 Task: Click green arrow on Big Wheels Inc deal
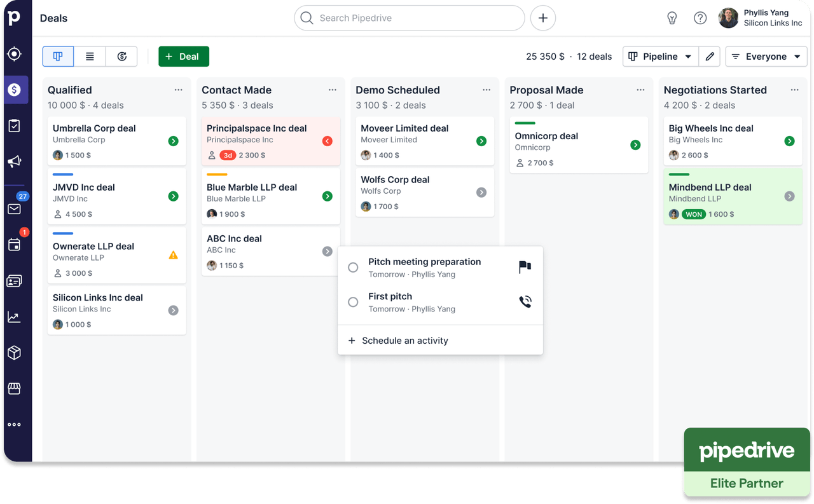[789, 141]
